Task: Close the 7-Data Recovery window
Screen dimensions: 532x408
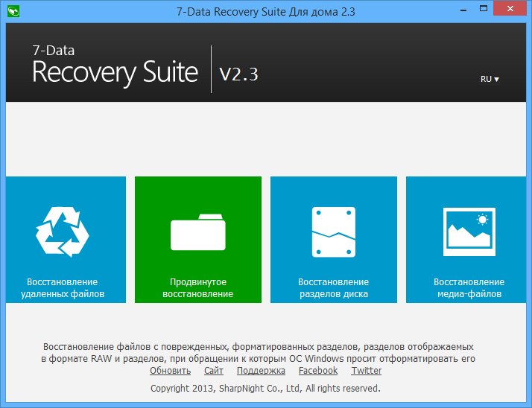Action: (x=510, y=8)
